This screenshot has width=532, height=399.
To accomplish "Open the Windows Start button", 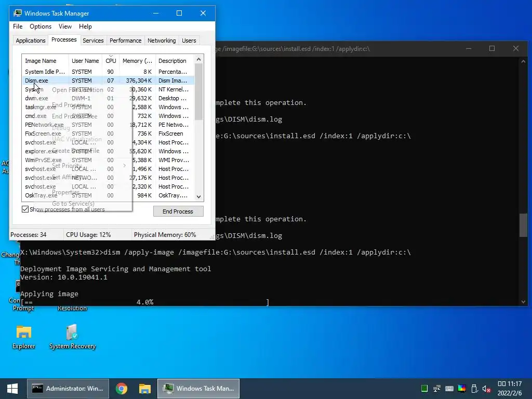I will (12, 389).
